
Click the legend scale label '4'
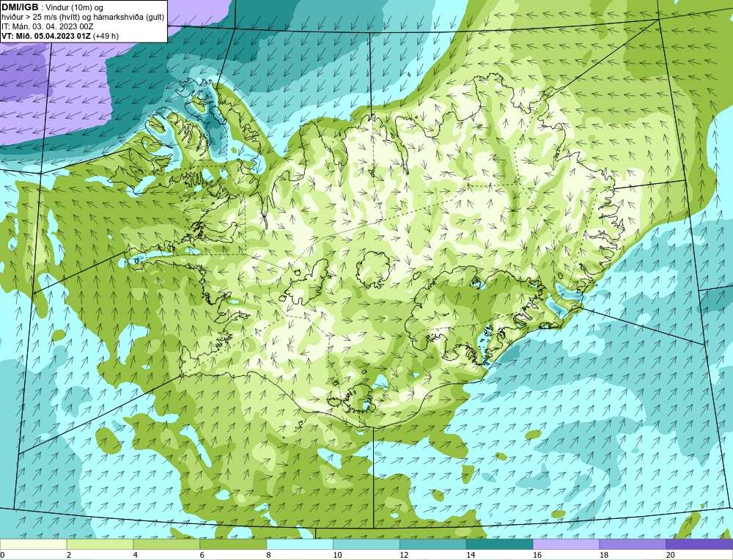[136, 555]
